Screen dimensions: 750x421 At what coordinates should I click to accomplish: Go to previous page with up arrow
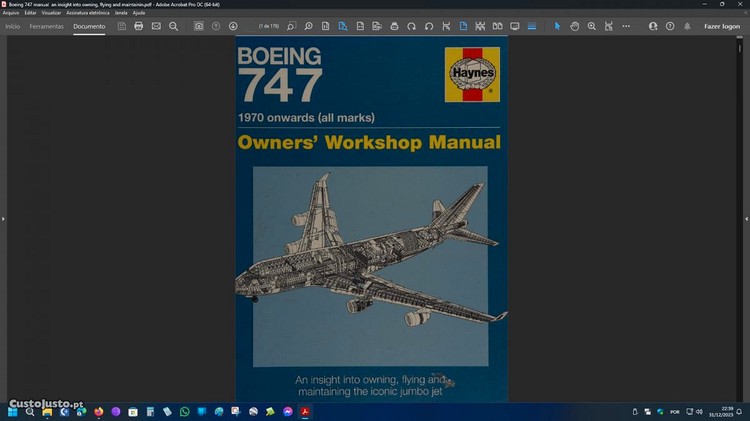[x=216, y=26]
